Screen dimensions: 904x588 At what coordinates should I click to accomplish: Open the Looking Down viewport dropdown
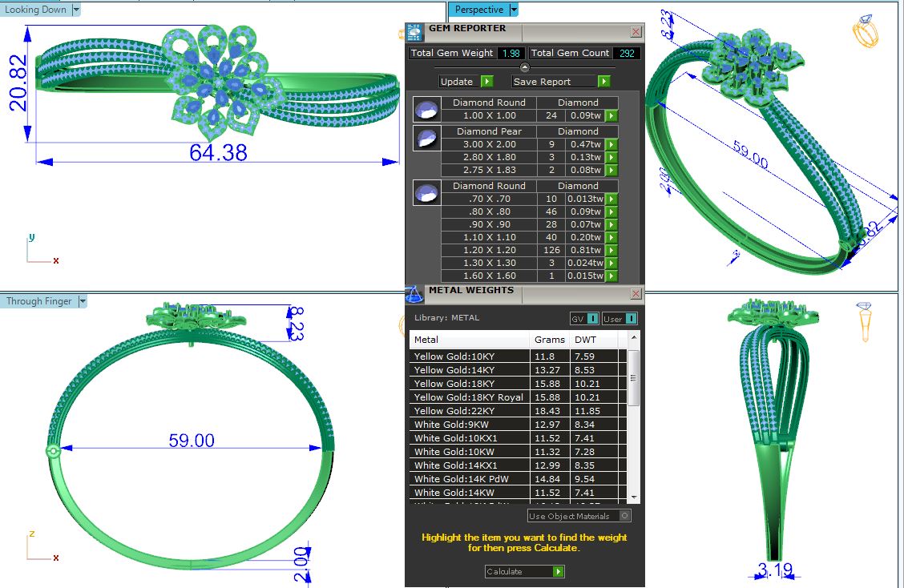(76, 10)
